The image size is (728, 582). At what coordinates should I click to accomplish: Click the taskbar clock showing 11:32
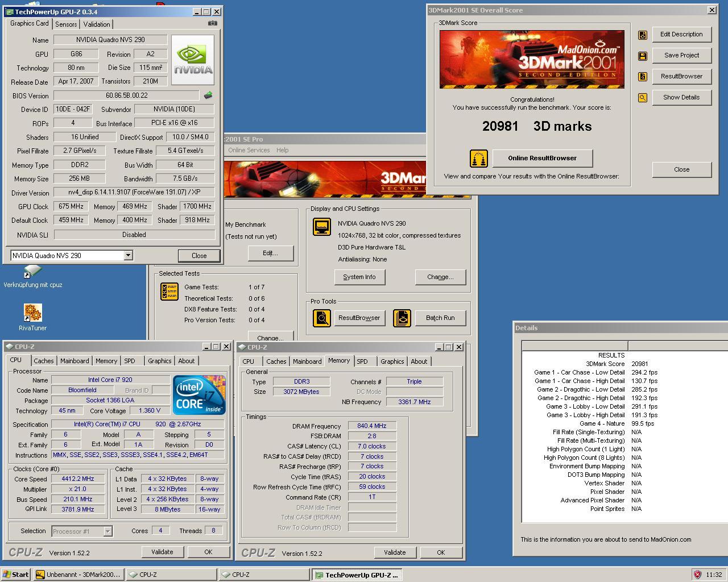coord(714,575)
